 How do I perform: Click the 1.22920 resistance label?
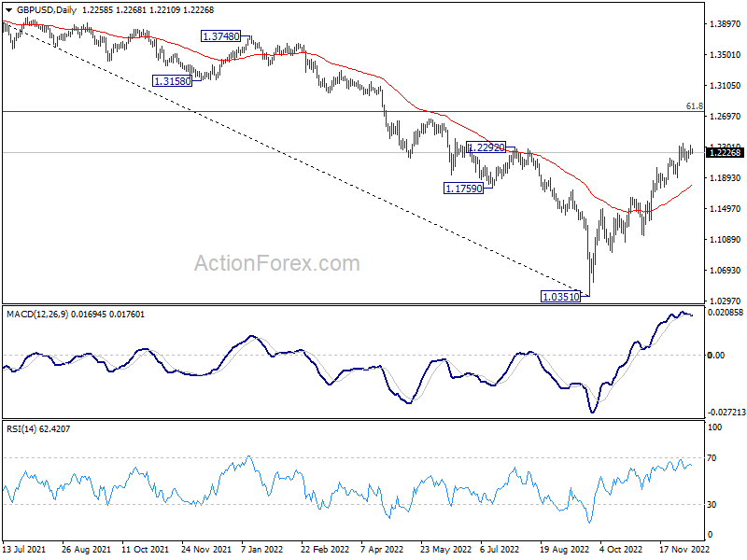click(x=486, y=147)
